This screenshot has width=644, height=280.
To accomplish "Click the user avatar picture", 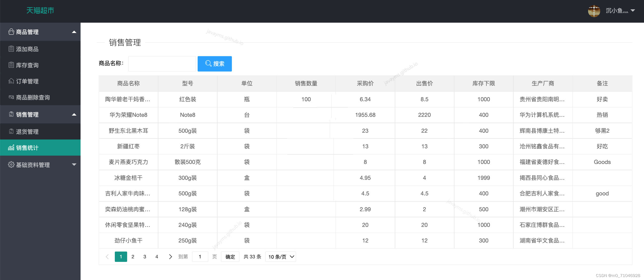I will pos(594,11).
